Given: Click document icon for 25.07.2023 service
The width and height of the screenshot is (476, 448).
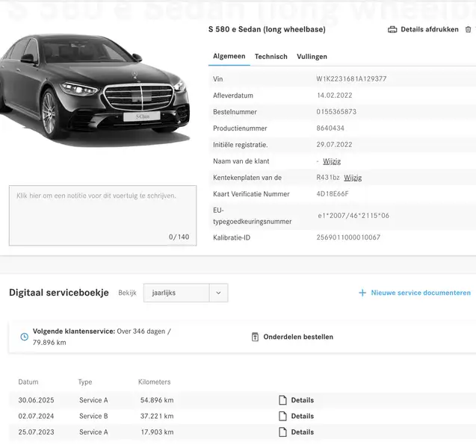Looking at the screenshot, I should (282, 432).
